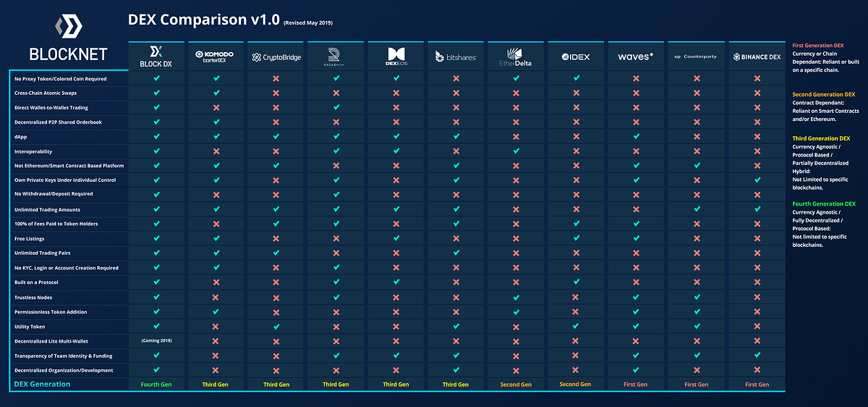868x407 pixels.
Task: Click Komodo mark in Direct Wallet-to-Wallet Trading row
Action: tap(216, 108)
